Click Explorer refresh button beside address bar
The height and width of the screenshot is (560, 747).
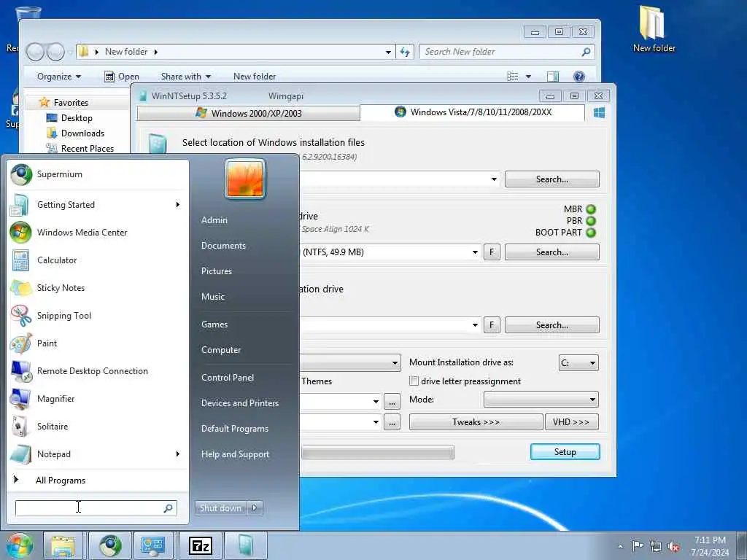point(404,52)
